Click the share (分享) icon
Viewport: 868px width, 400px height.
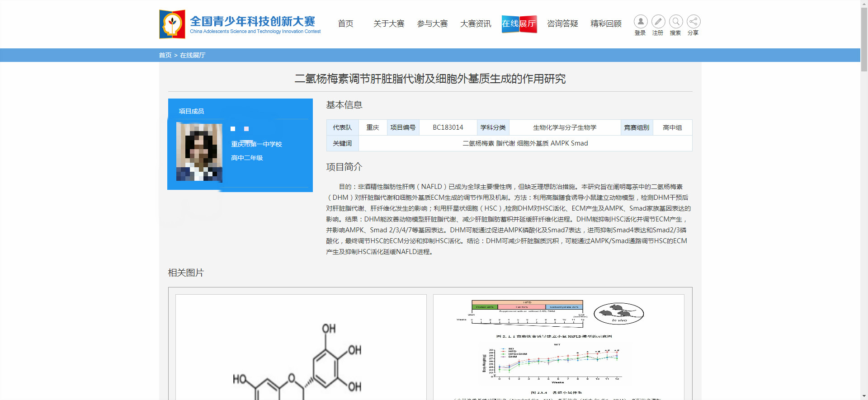pos(693,22)
